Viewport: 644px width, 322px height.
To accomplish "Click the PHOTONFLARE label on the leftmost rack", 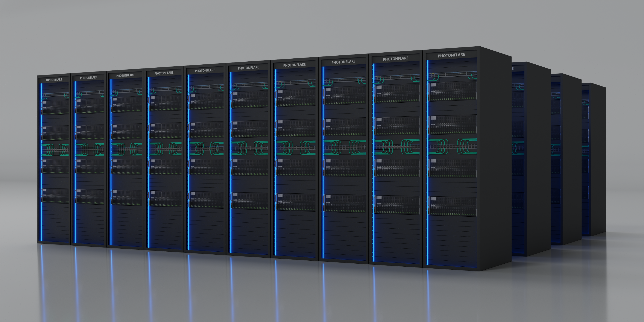I will coord(53,80).
